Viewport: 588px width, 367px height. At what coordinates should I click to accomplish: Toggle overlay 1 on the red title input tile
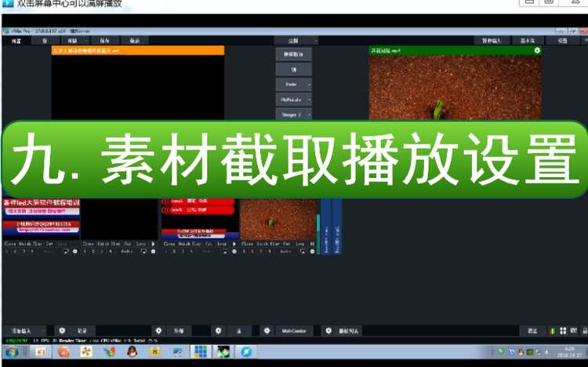tap(7, 252)
